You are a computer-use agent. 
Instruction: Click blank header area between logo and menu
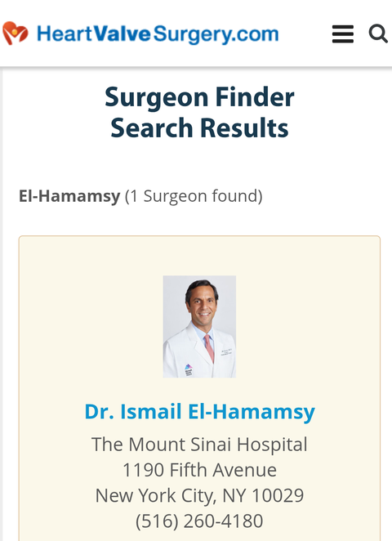pos(305,34)
